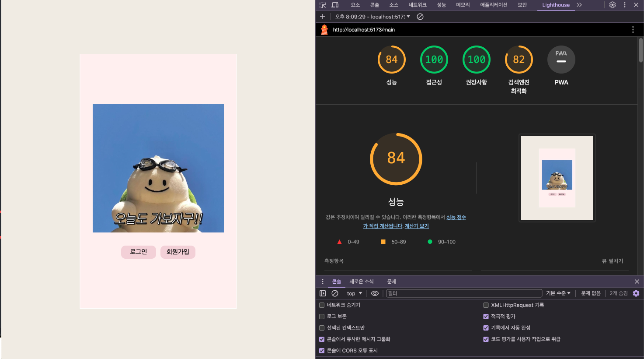Screen dimensions: 644x359
Task: Click the 로그인 button
Action: click(x=139, y=252)
